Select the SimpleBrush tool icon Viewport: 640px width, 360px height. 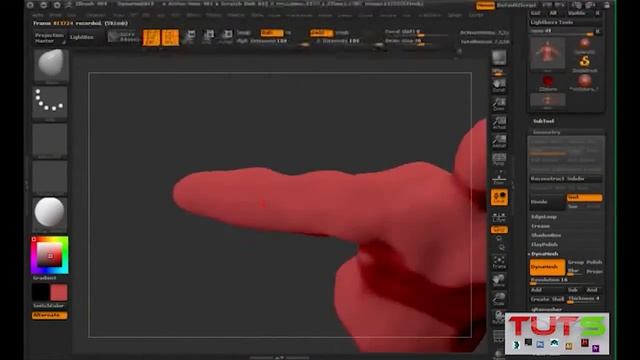coord(584,63)
